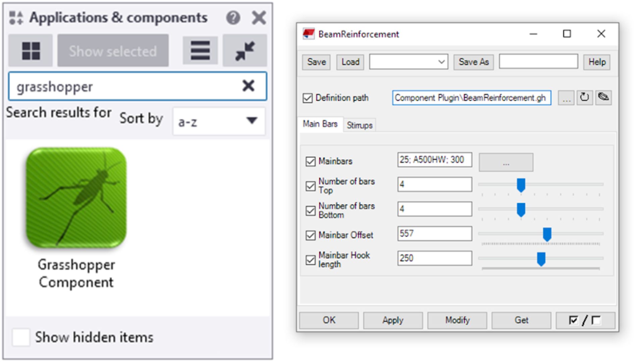Open the definition in Grasshopper editor icon
The height and width of the screenshot is (362, 644).
603,98
